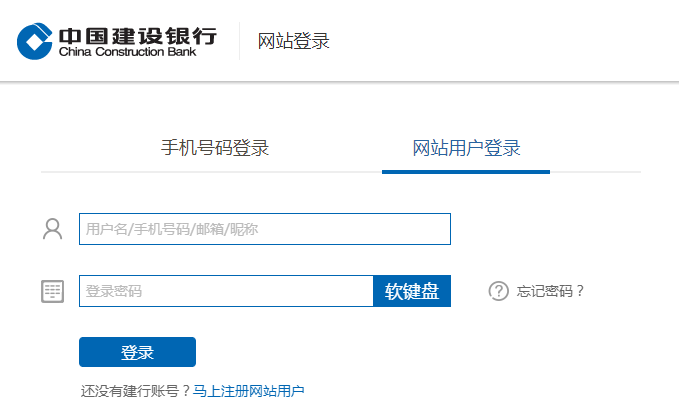Viewport: 679px width, 407px height.
Task: Click the blue underline beneath the active tab
Action: click(x=466, y=171)
